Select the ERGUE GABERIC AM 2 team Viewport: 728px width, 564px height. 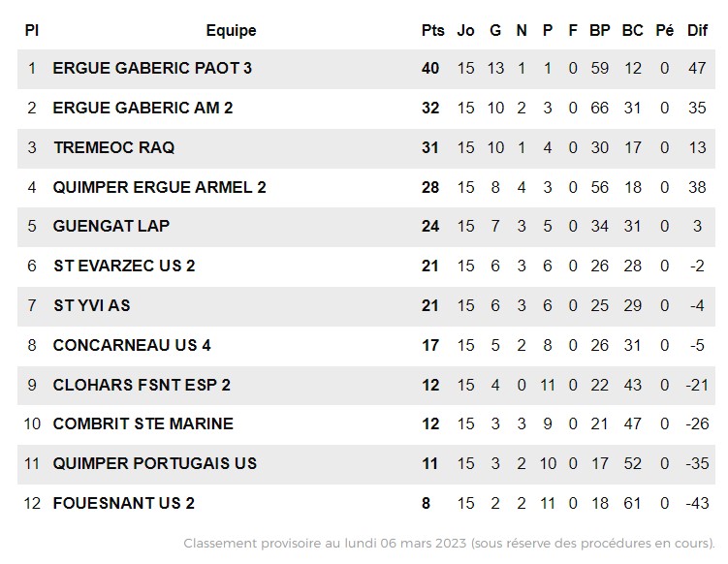coord(142,108)
